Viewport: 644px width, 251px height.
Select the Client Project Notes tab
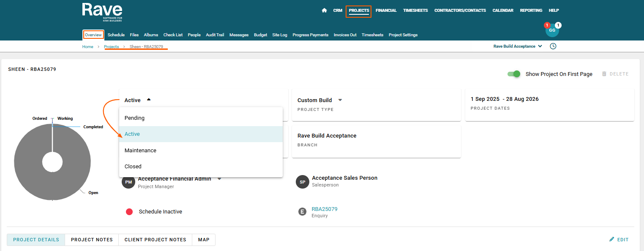point(155,240)
